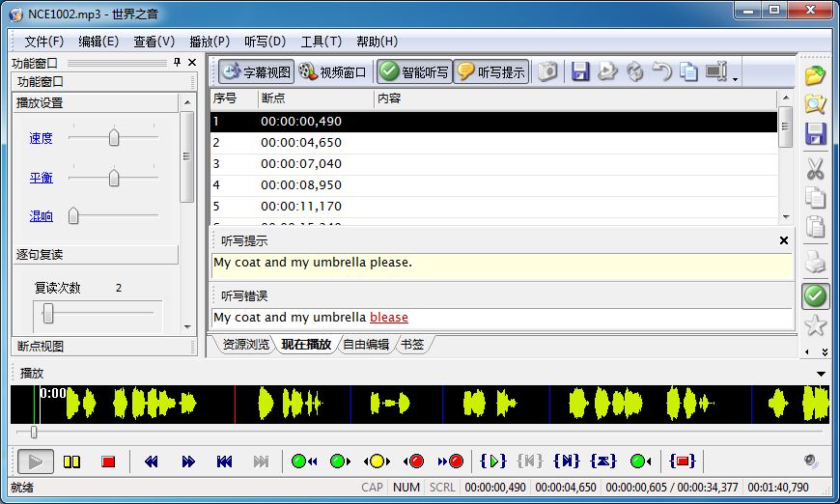Screen dimensions: 840x504
Task: Click the 断点 column header
Action: [x=316, y=98]
